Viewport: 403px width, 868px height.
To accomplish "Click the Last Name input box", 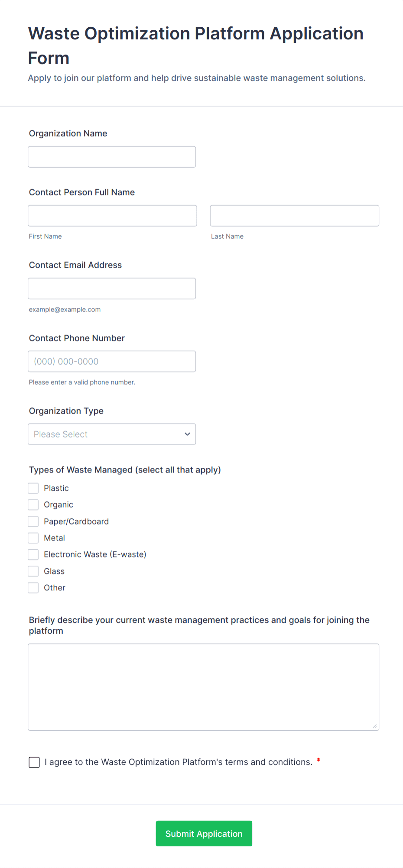I will point(294,215).
